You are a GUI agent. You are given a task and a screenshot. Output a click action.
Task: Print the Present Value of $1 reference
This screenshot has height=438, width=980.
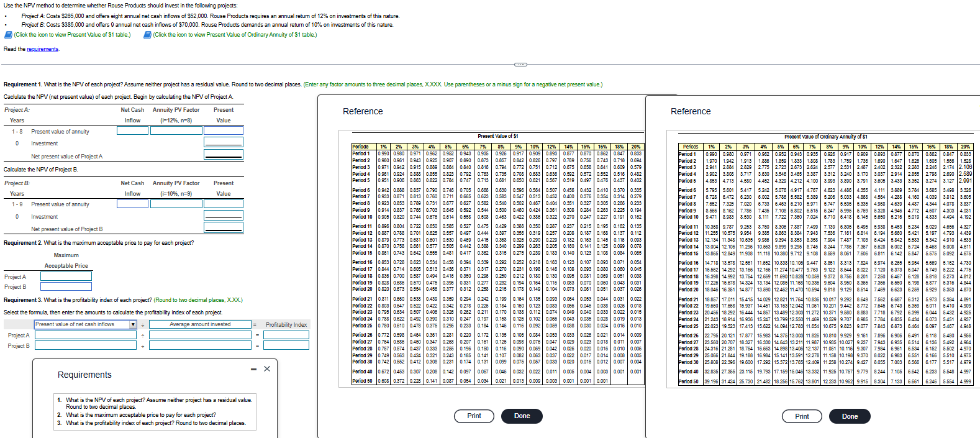point(474,416)
